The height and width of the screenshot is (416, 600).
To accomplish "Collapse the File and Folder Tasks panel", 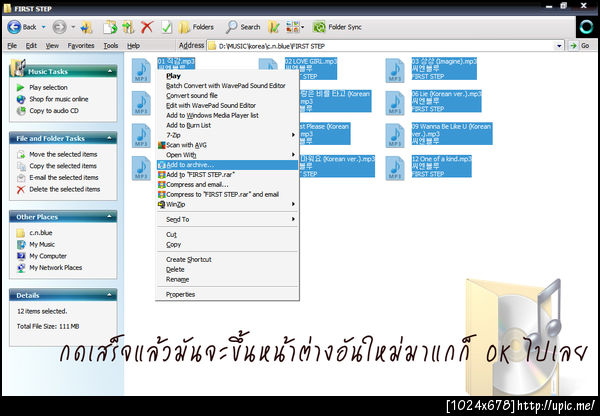I will tap(110, 138).
